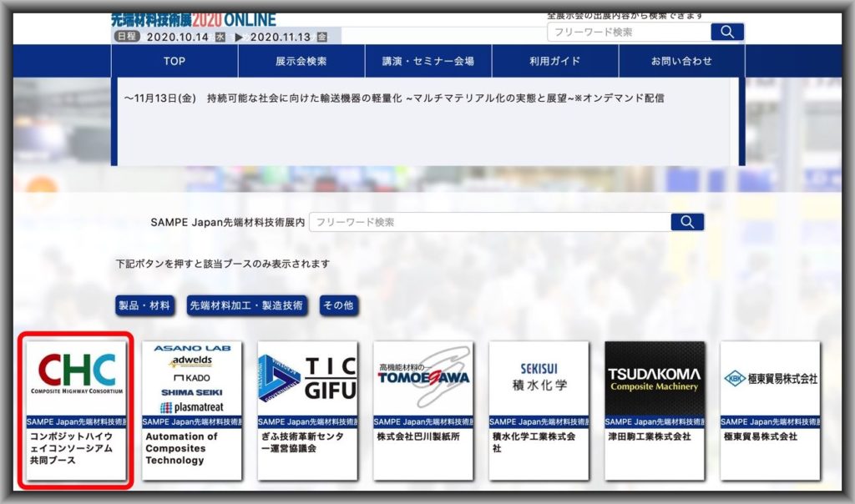This screenshot has width=855, height=504.
Task: Open the 展示会検索 menu item
Action: [x=301, y=61]
